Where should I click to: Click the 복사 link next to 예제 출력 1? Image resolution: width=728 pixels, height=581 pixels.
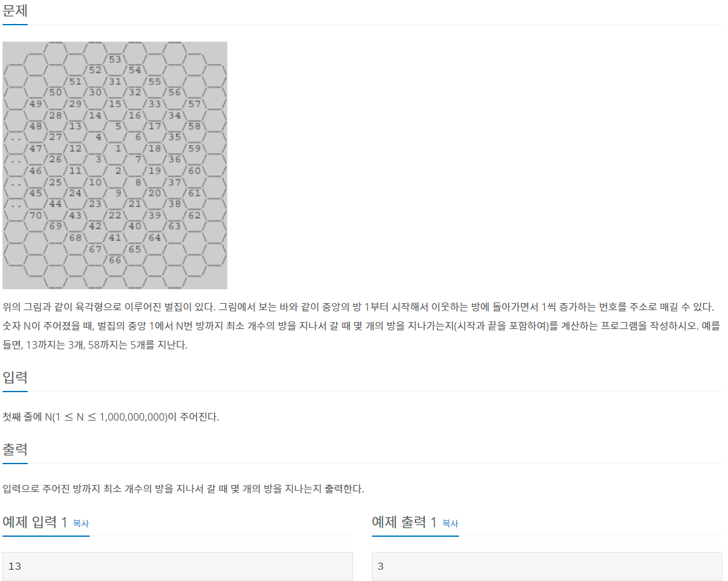(450, 524)
